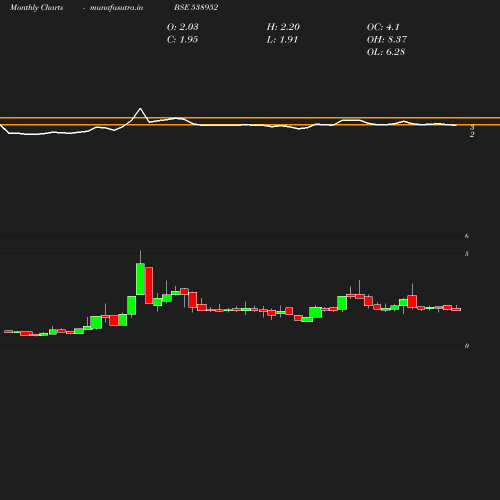
Task: Click the open price 'O: 2.03'
Action: coord(183,27)
